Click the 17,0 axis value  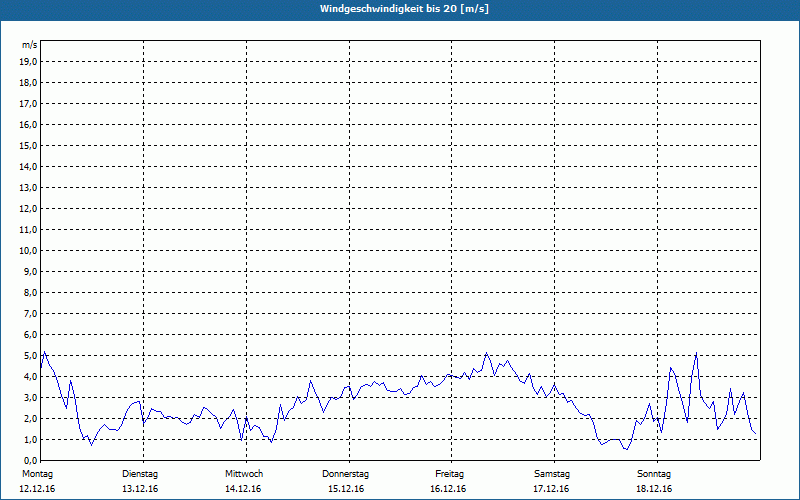28,104
